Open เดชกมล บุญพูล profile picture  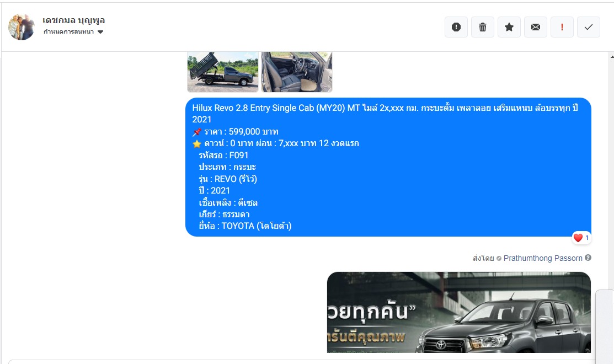(x=22, y=27)
